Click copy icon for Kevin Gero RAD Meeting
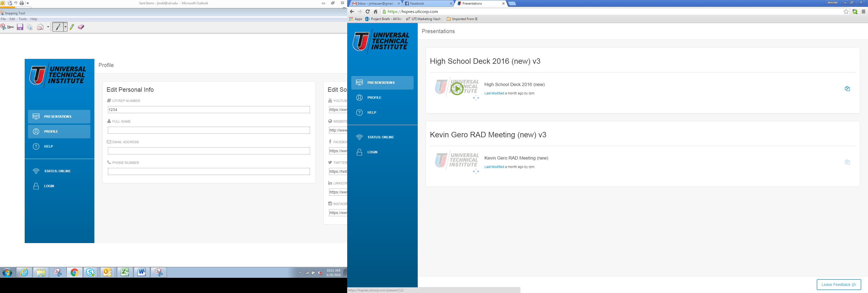This screenshot has height=293, width=868. pos(847,162)
